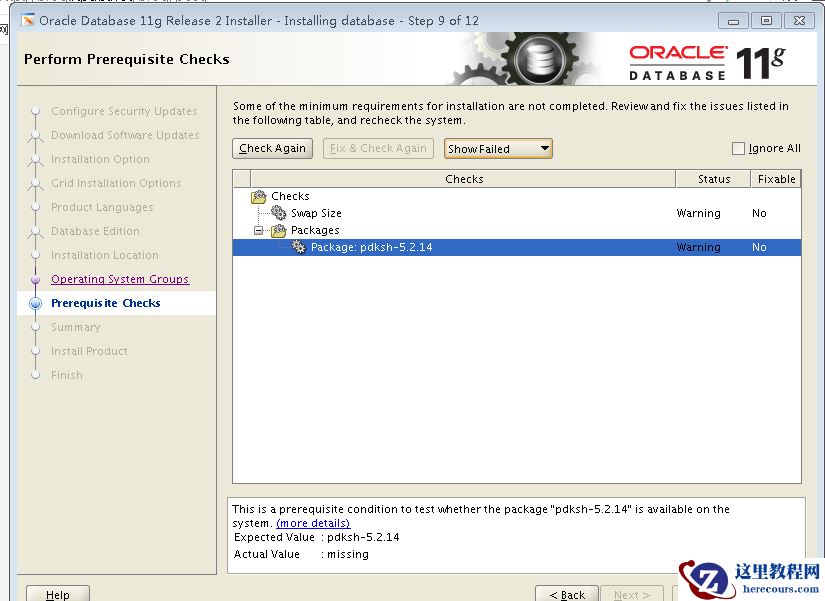Click the Help button
Image resolution: width=825 pixels, height=601 pixels.
click(x=58, y=595)
